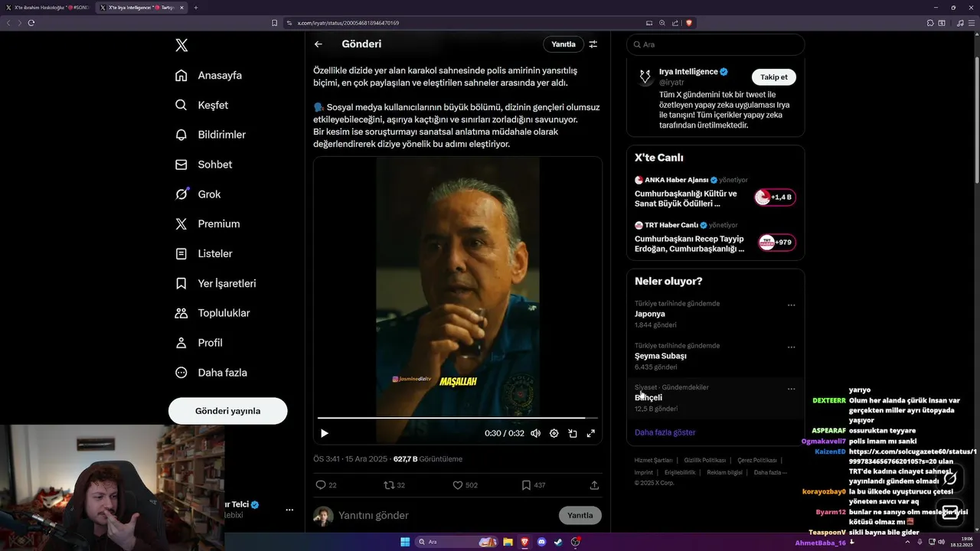Bookmark page via address bar icon
980x551 pixels.
(x=275, y=23)
